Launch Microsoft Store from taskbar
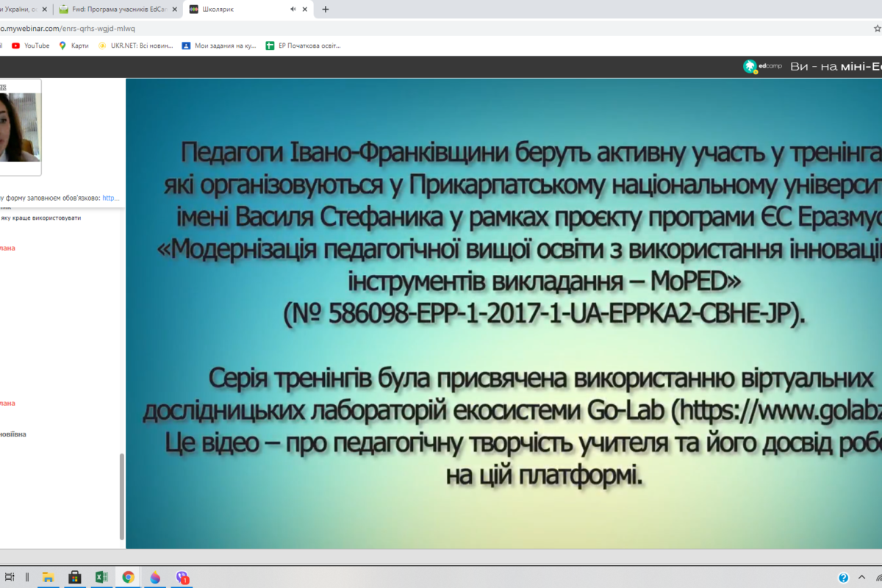Viewport: 882px width, 588px height. point(74,577)
